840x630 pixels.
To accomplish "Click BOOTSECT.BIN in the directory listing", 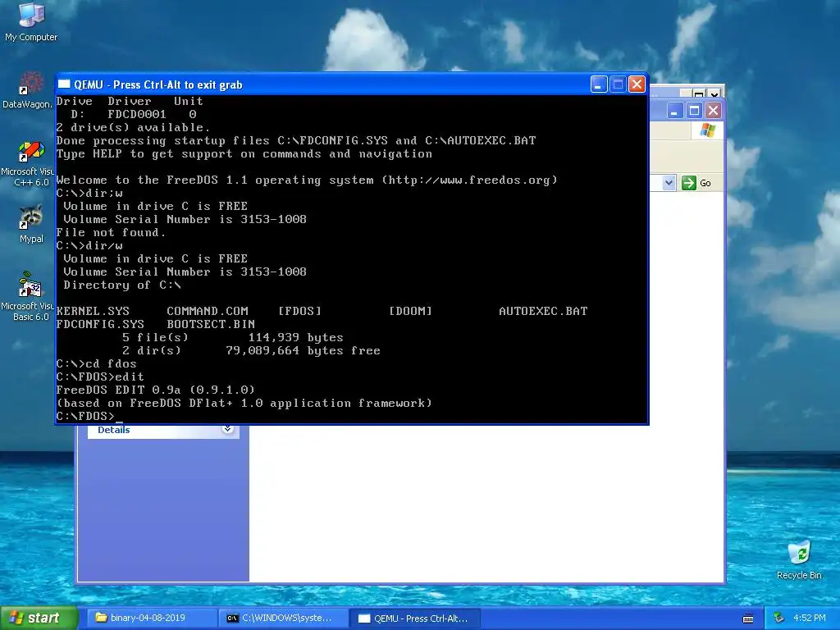I will pyautogui.click(x=211, y=324).
